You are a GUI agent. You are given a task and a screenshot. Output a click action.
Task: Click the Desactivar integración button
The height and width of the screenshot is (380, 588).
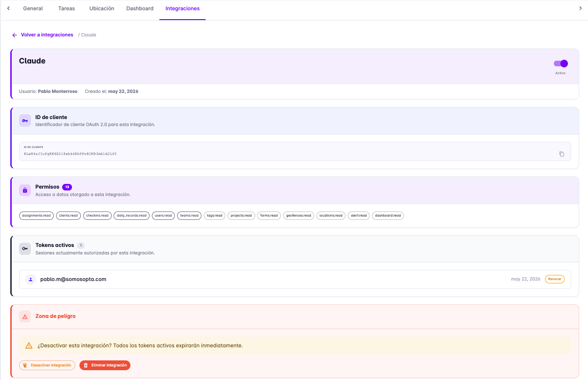pos(47,365)
